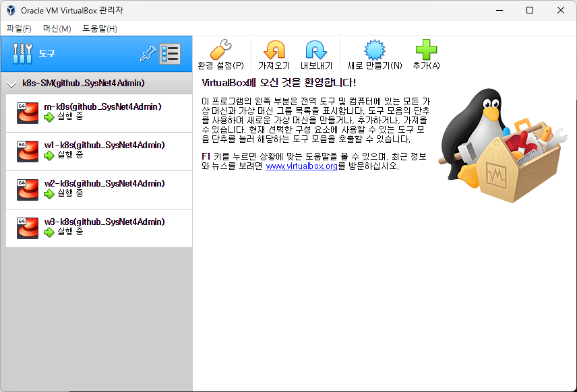Select the k8s-SM(github_SysNet4Admin) group header
Screen dimensions: 577x392
96,83
